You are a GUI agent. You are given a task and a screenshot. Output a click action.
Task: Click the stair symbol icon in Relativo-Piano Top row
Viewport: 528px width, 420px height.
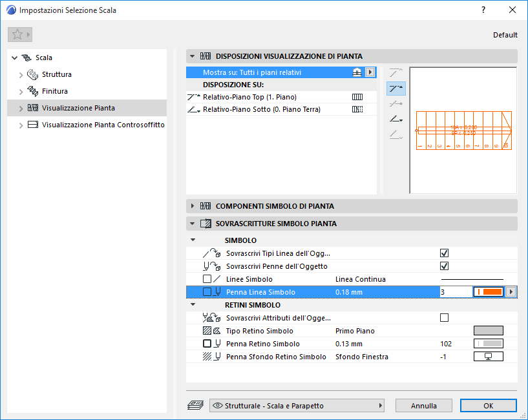(357, 97)
